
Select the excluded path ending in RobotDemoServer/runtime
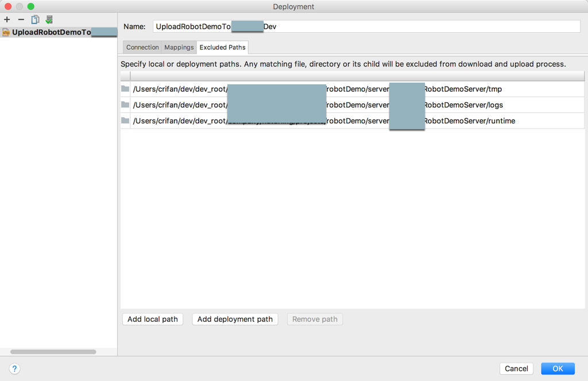coord(353,120)
